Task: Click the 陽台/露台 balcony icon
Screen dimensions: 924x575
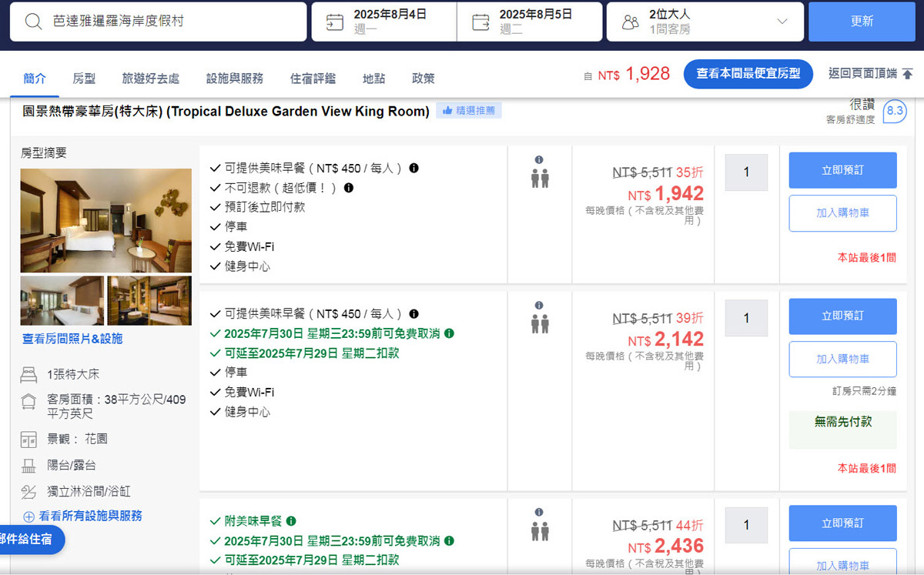Action: [29, 465]
